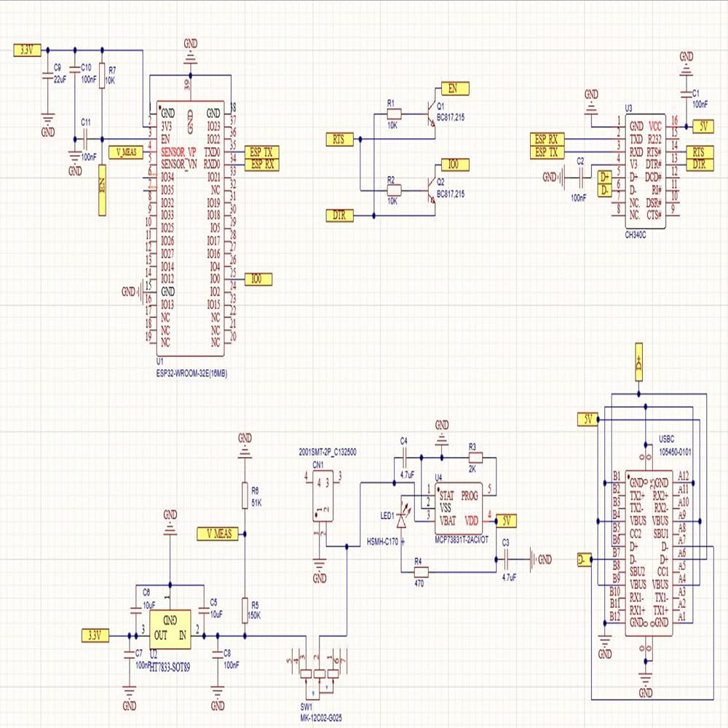Click the 5V label at CH340C VCC
This screenshot has height=728, width=728.
click(x=703, y=126)
